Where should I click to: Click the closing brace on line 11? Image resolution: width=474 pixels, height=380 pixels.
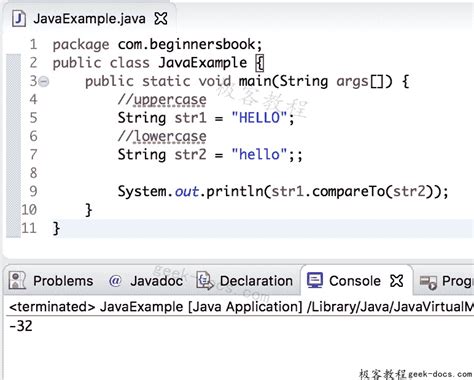coord(56,229)
